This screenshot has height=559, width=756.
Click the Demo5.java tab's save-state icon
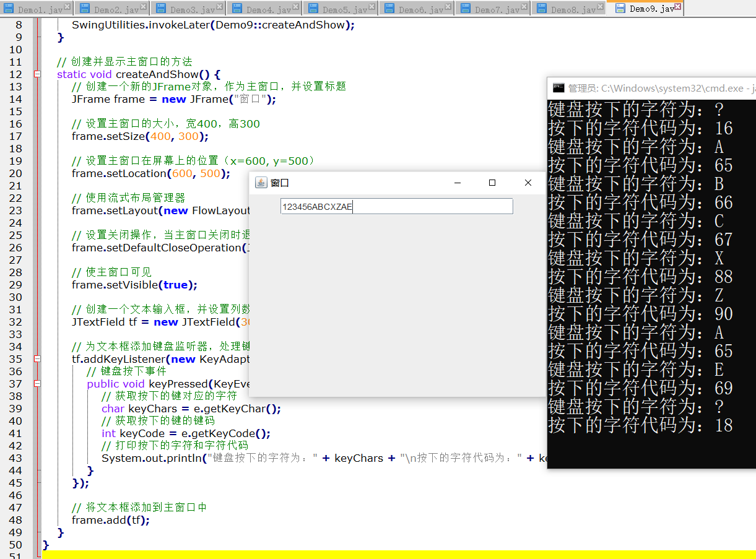[x=313, y=9]
